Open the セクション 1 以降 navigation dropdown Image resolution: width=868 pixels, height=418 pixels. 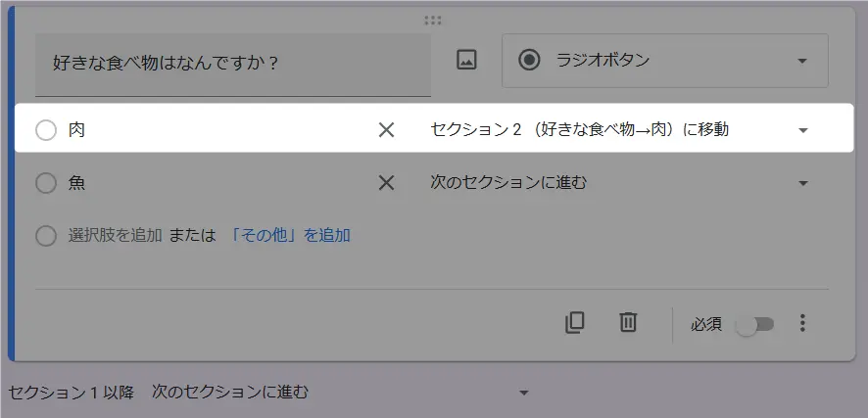coord(341,393)
